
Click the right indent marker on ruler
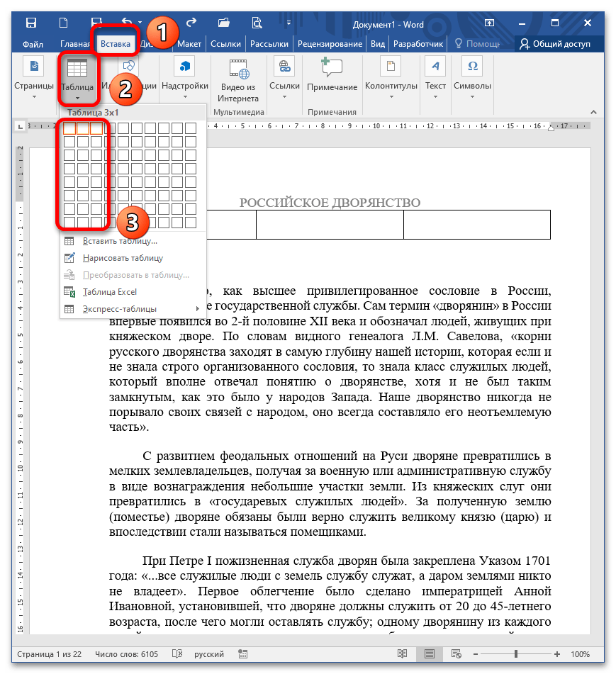(551, 128)
